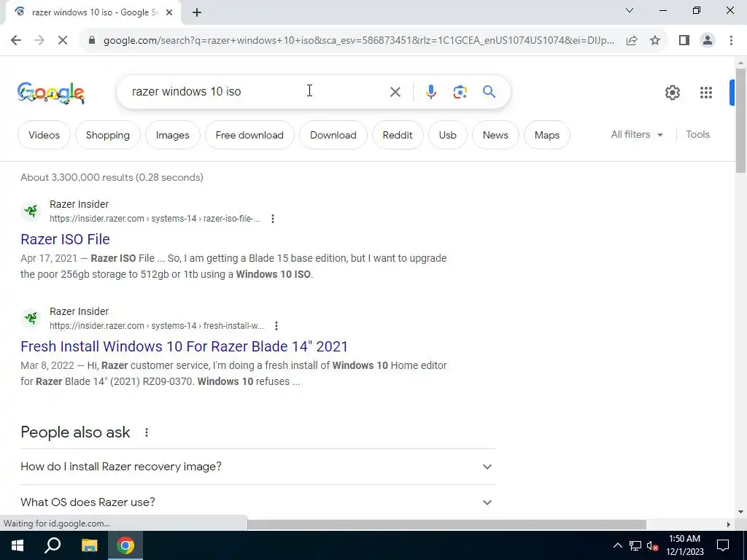Open Fresh Install Windows 10 For Razer Blade link
This screenshot has height=560, width=747.
(x=185, y=346)
